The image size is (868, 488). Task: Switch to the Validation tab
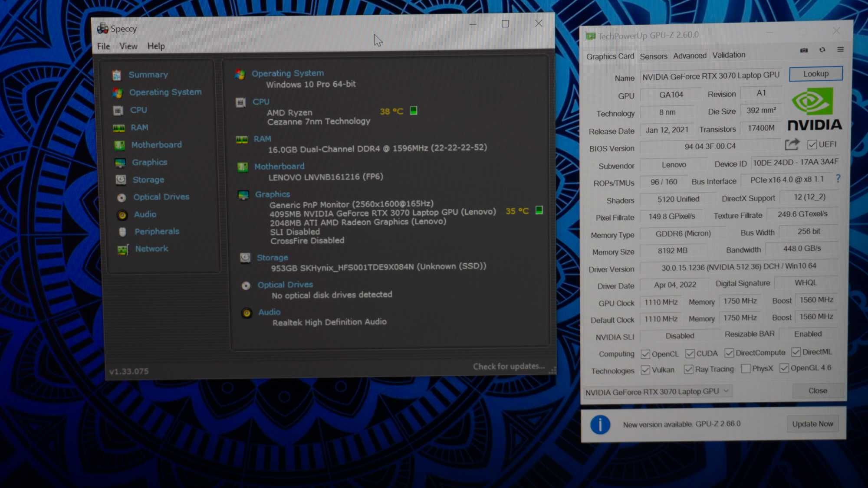click(x=729, y=55)
